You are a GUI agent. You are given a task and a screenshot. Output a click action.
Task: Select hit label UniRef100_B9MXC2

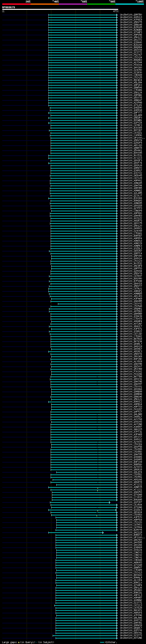(131, 402)
